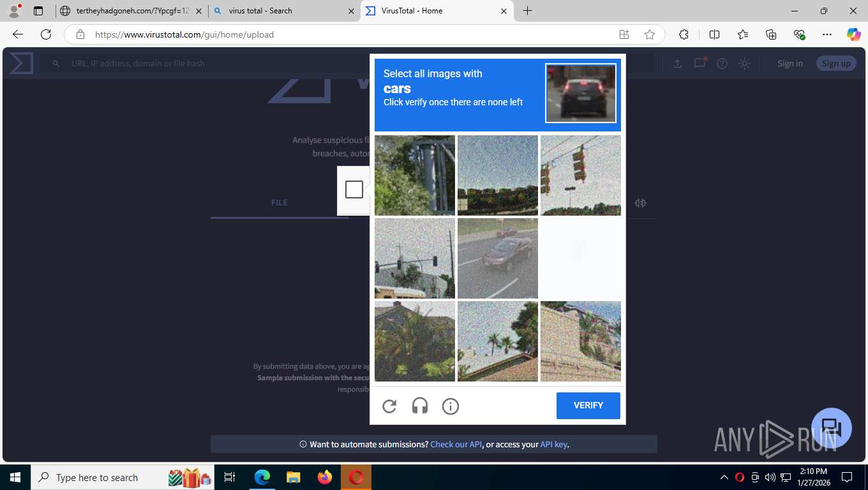
Task: Open the API key link
Action: (554, 444)
